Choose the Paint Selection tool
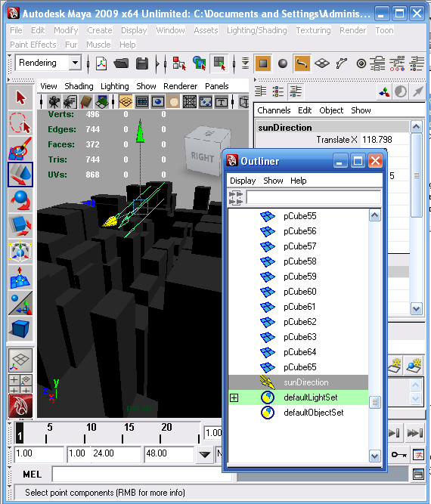431x504 pixels. (x=20, y=148)
